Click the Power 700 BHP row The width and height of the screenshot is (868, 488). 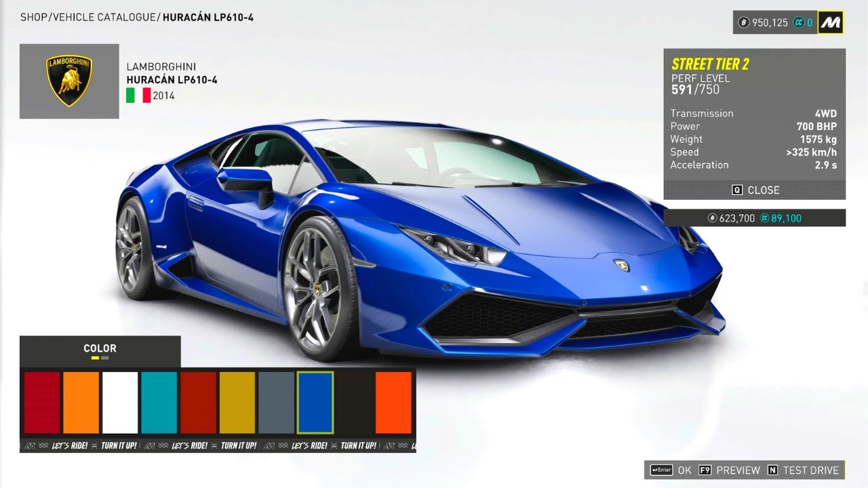(753, 126)
